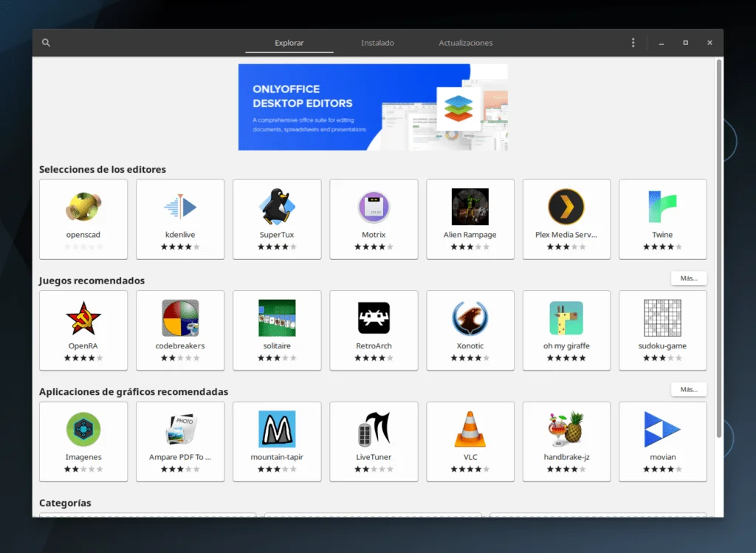Open the Actualizaciones tab
756x553 pixels.
(466, 43)
